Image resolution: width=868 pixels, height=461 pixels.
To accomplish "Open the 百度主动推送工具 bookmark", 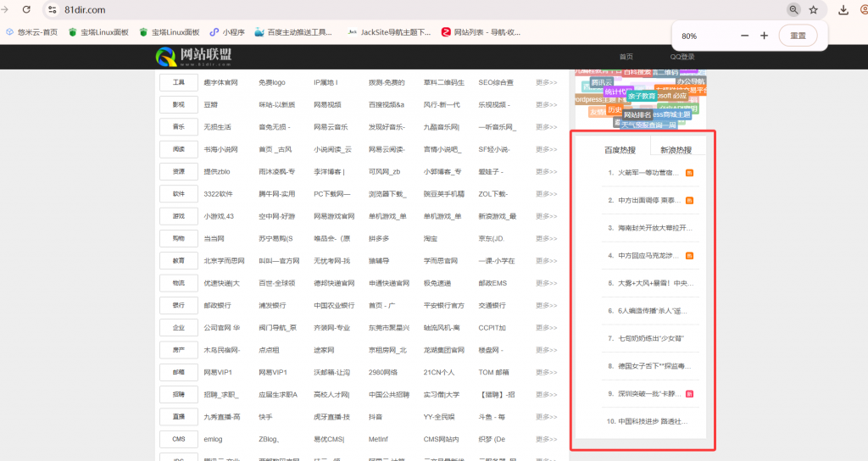I will click(x=293, y=32).
